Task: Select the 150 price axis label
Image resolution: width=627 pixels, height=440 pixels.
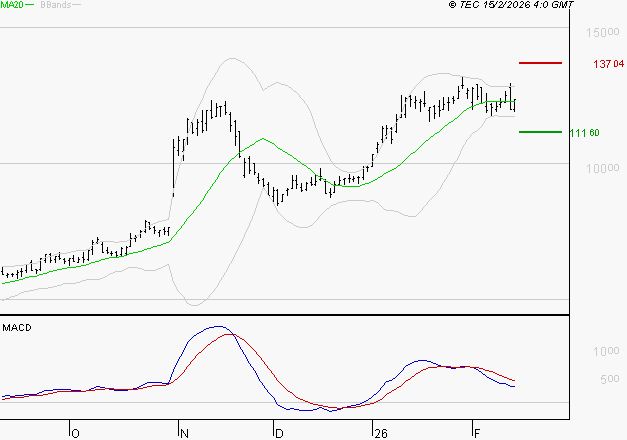Action: tap(603, 32)
